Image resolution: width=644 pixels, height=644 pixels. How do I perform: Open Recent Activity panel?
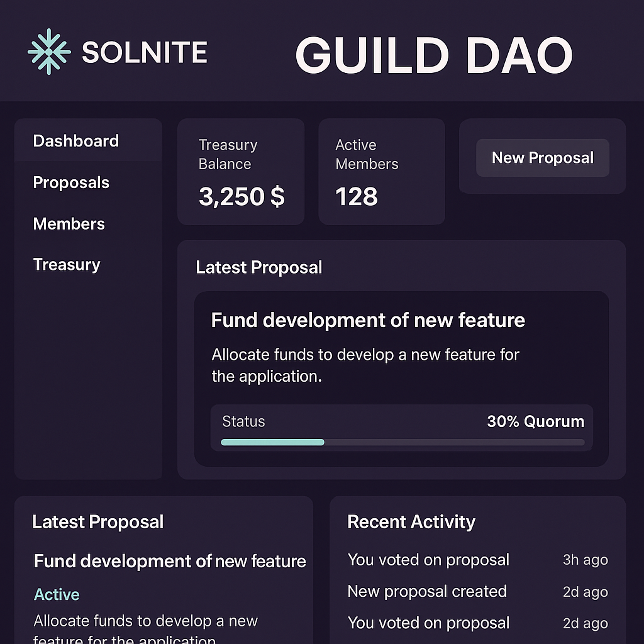click(411, 522)
